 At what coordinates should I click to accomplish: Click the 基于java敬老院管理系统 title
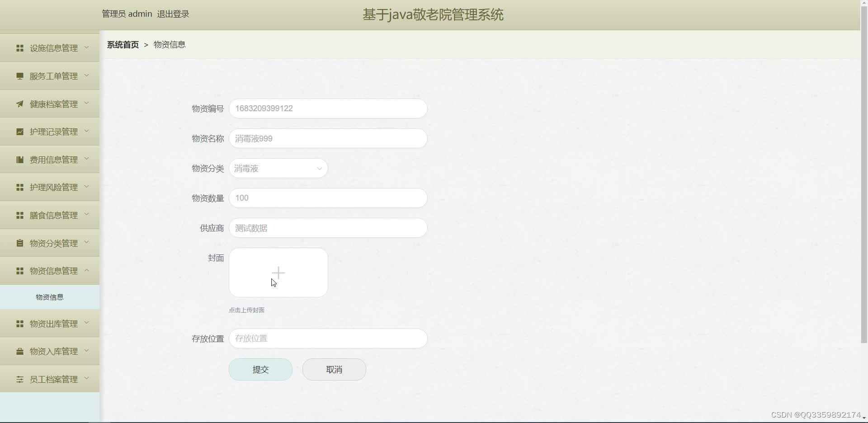[433, 15]
